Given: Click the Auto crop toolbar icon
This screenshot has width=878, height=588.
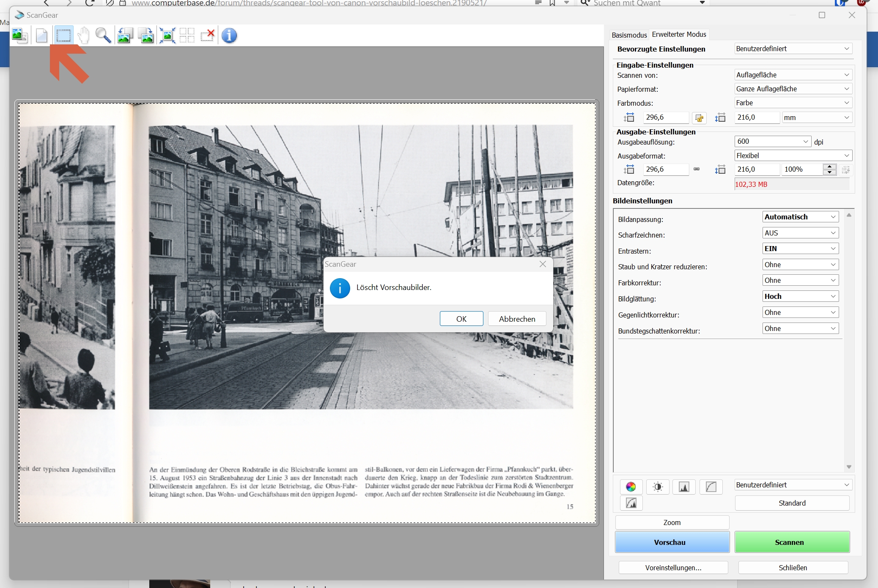Looking at the screenshot, I should [x=167, y=36].
